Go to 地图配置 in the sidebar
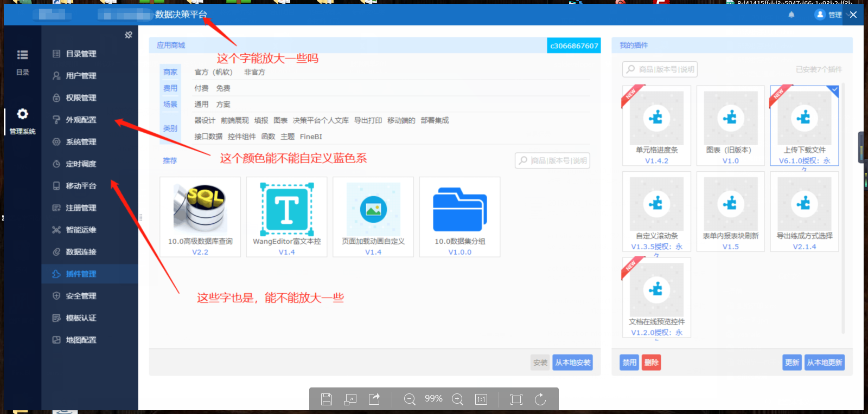 90,340
